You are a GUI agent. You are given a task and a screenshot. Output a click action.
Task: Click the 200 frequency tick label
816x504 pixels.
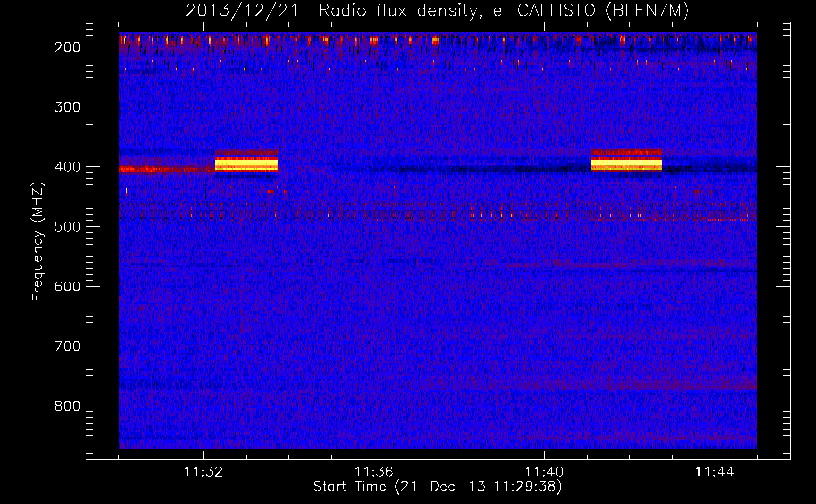[x=68, y=47]
